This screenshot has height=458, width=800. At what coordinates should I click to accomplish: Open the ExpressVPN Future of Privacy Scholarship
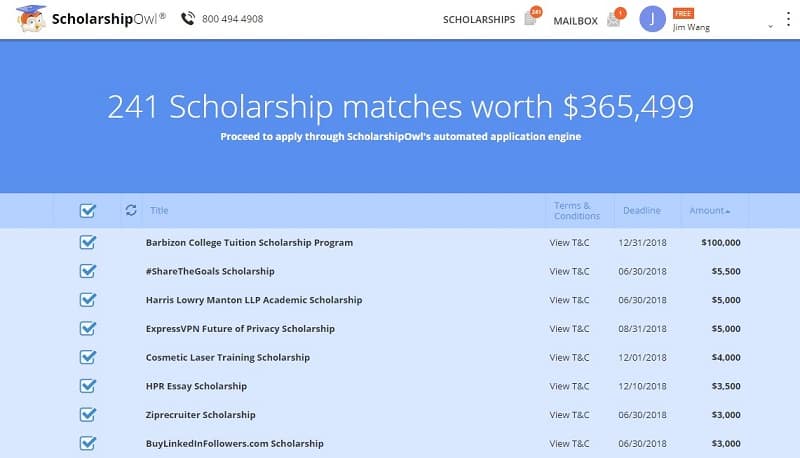(x=240, y=328)
